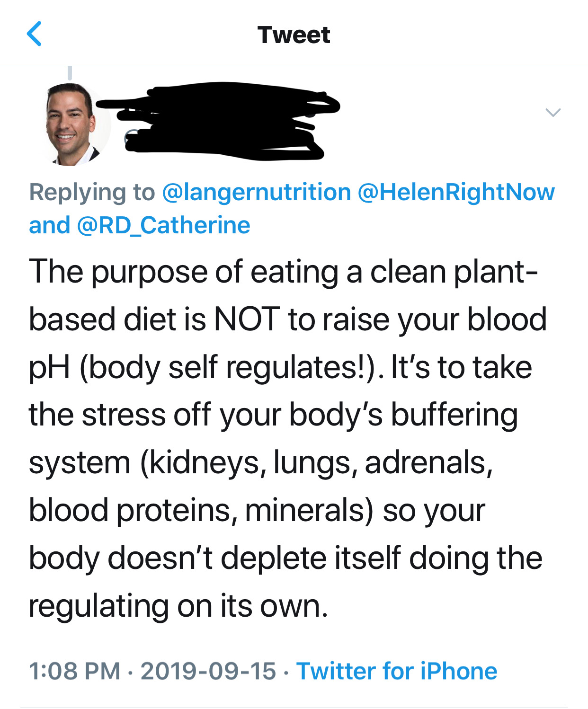588x709 pixels.
Task: Click the Twitter for iPhone source link
Action: tap(397, 671)
